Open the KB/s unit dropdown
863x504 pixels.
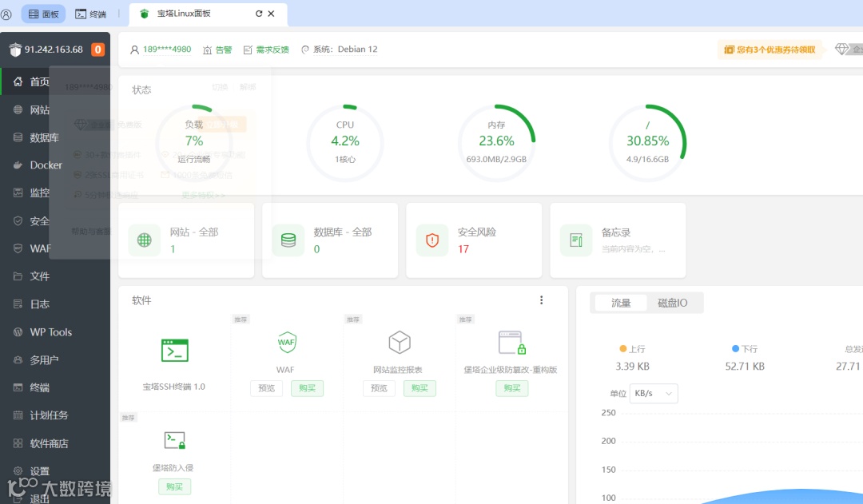pos(654,394)
